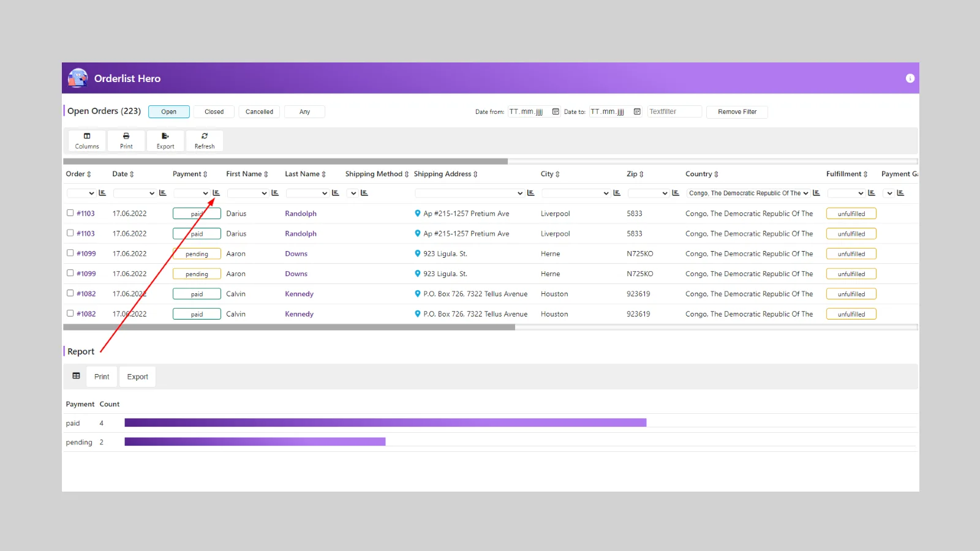Expand the Last Name filter dropdown
Image resolution: width=980 pixels, height=551 pixels.
coord(307,193)
